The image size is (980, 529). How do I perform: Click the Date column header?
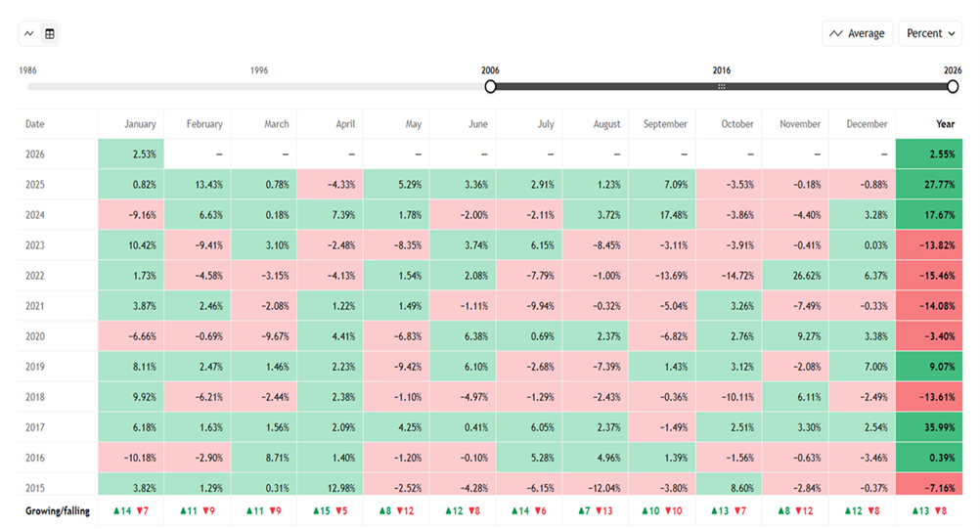point(35,124)
